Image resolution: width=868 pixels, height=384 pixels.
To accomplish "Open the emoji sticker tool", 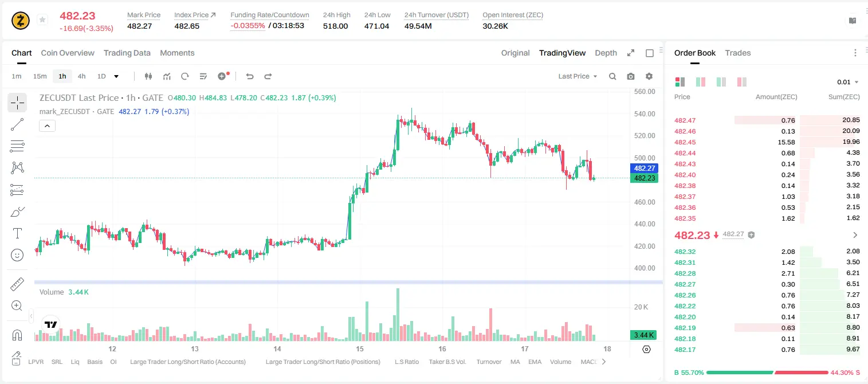I will coord(17,255).
